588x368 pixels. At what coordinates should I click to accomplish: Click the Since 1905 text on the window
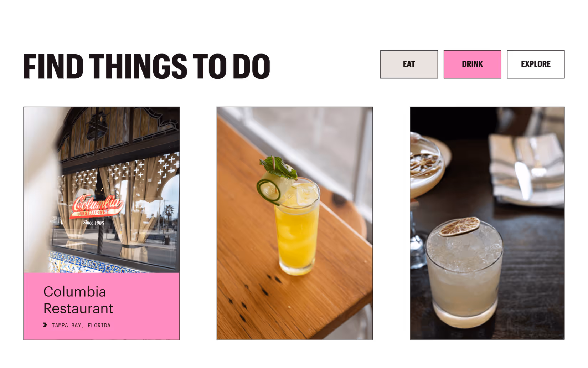coord(94,223)
